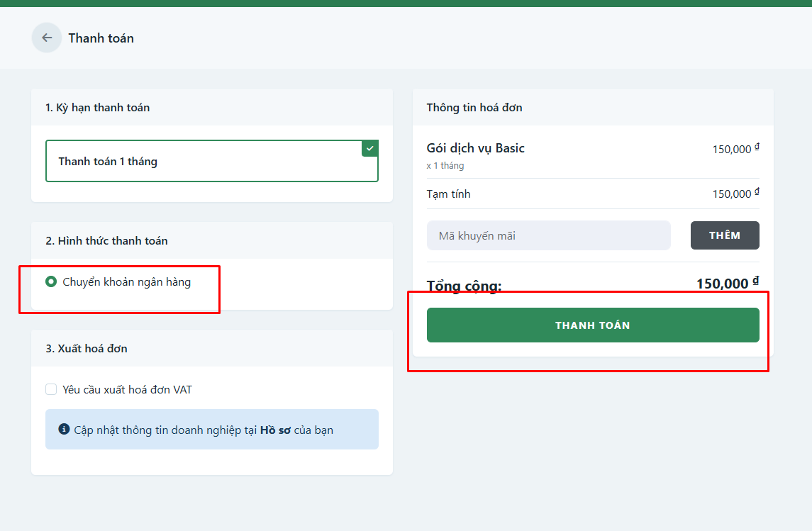Go back using the left arrow icon
Viewport: 812px width, 531px height.
pyautogui.click(x=47, y=38)
